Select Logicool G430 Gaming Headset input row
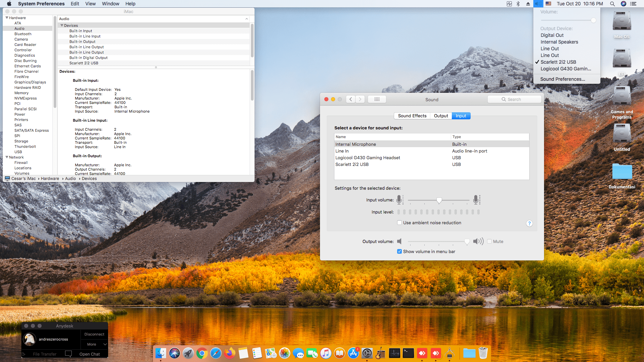The height and width of the screenshot is (362, 644). click(432, 158)
